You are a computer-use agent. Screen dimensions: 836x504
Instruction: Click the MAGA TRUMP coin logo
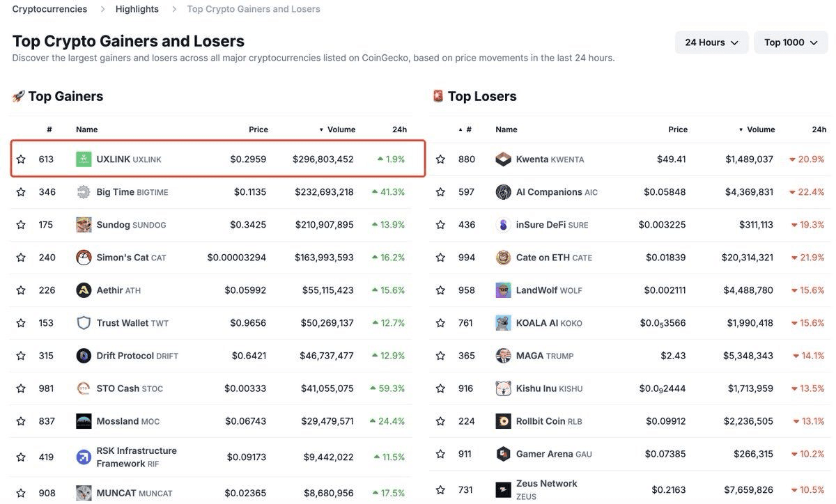coord(503,356)
